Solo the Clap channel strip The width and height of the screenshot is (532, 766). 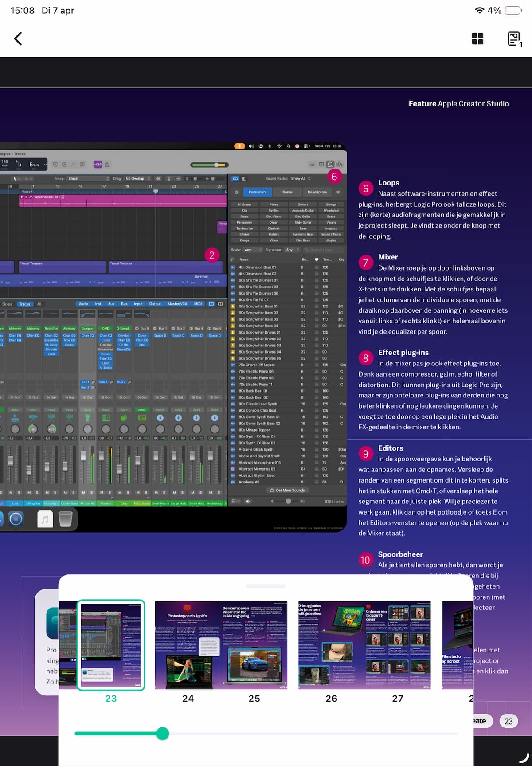click(x=128, y=492)
